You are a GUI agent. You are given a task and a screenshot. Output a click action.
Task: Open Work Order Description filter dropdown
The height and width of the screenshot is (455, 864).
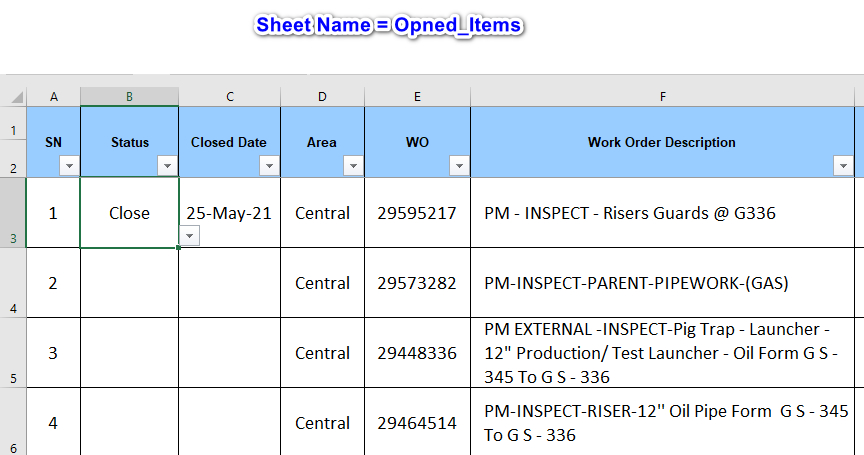843,165
